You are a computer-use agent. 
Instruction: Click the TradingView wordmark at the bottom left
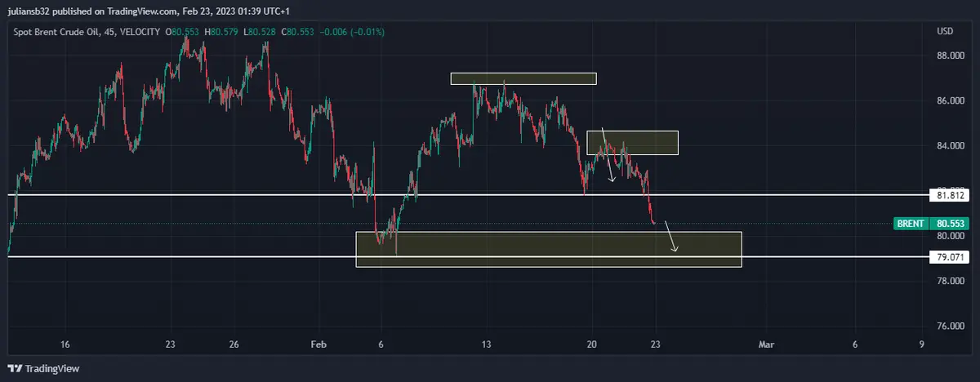[x=51, y=368]
